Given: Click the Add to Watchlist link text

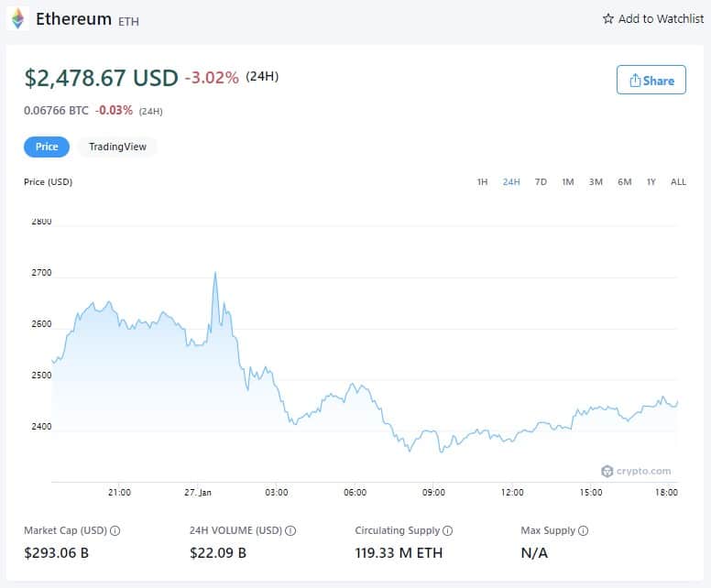Looking at the screenshot, I should point(662,18).
